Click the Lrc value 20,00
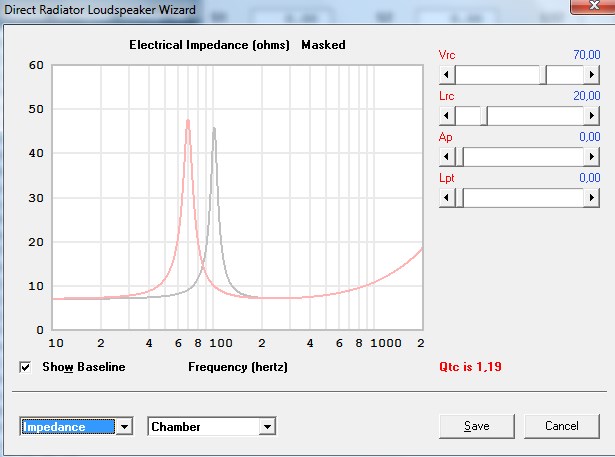 coord(587,95)
